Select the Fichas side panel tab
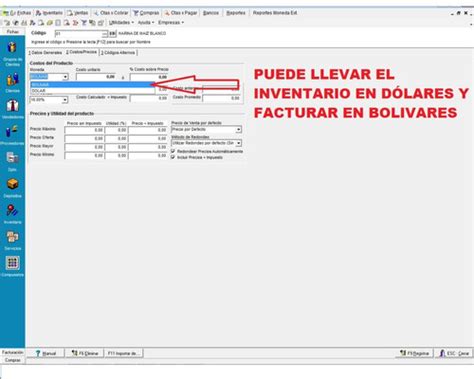 point(13,32)
